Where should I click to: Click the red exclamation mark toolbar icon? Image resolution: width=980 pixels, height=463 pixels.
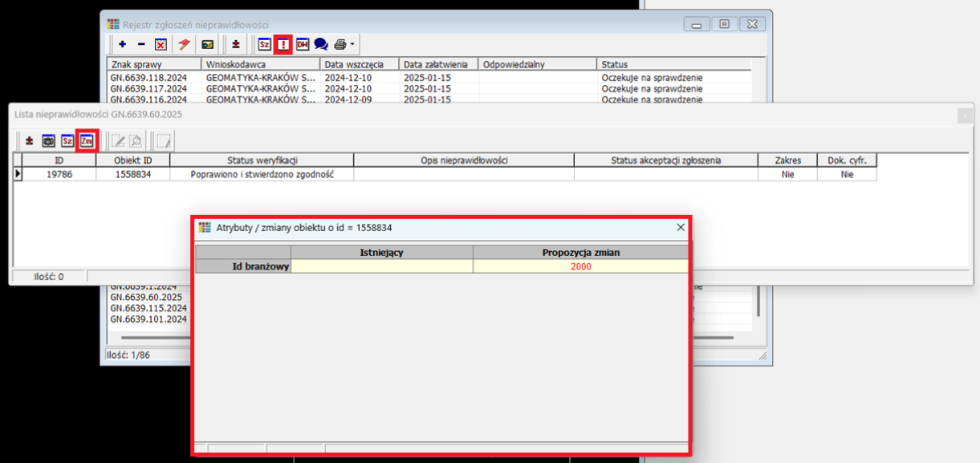(x=283, y=45)
